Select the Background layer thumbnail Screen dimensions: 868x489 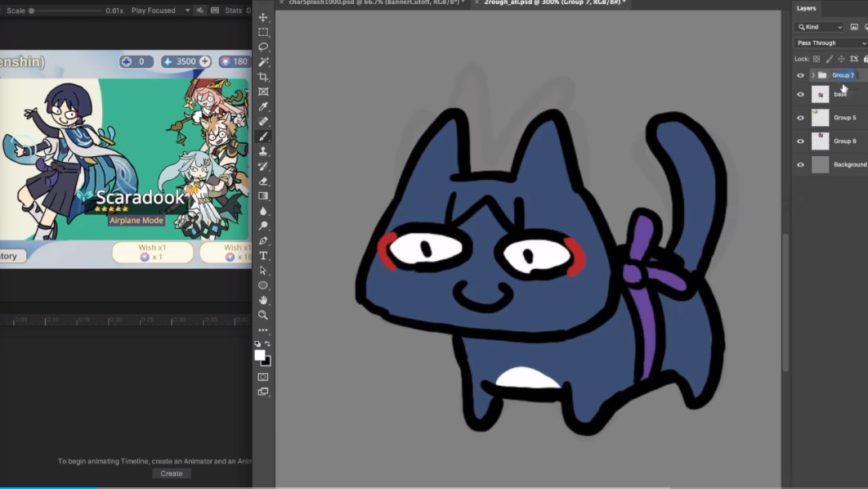(x=821, y=164)
